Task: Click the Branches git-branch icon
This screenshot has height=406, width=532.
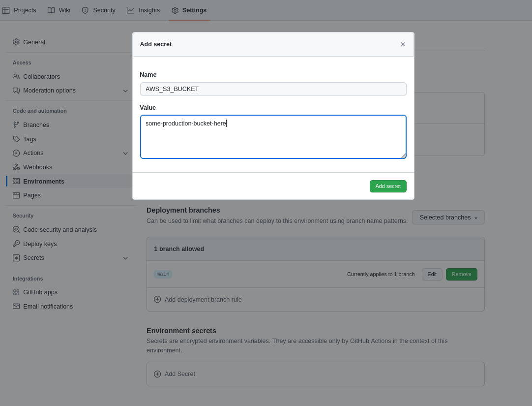Action: coord(16,125)
